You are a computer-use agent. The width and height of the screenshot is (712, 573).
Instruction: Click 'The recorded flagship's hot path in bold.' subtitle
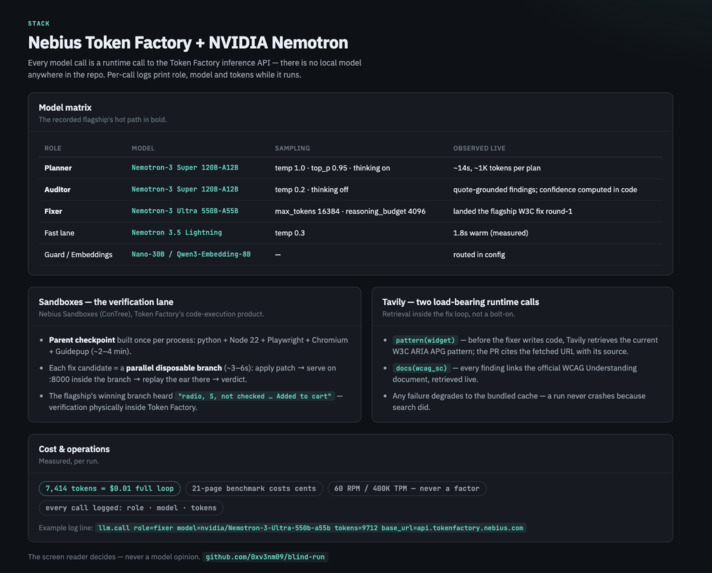pyautogui.click(x=103, y=120)
